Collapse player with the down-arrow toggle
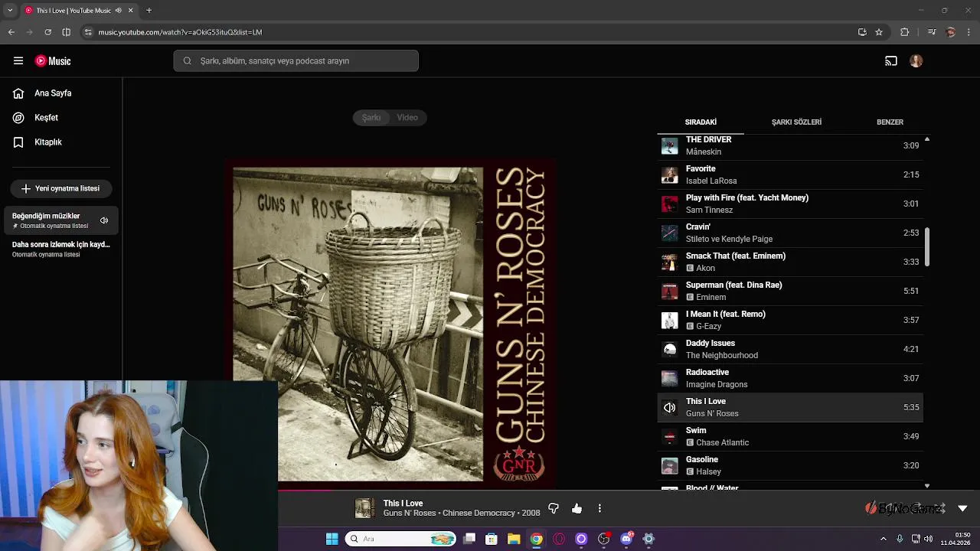This screenshot has width=980, height=551. (962, 508)
